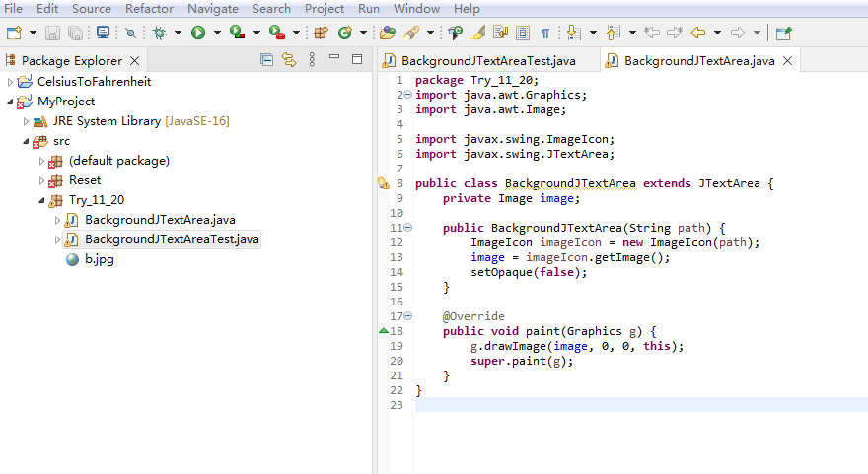Click the Next Edit Location icon
868x474 pixels.
tap(675, 33)
